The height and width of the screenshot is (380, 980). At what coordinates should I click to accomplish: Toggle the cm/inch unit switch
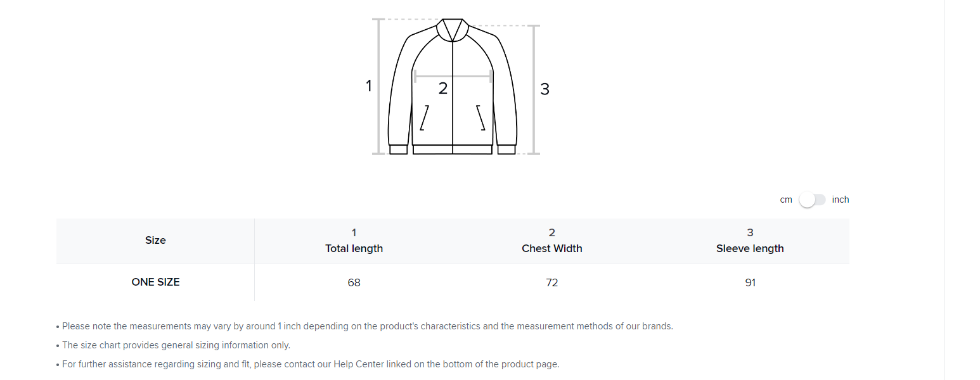pos(812,199)
